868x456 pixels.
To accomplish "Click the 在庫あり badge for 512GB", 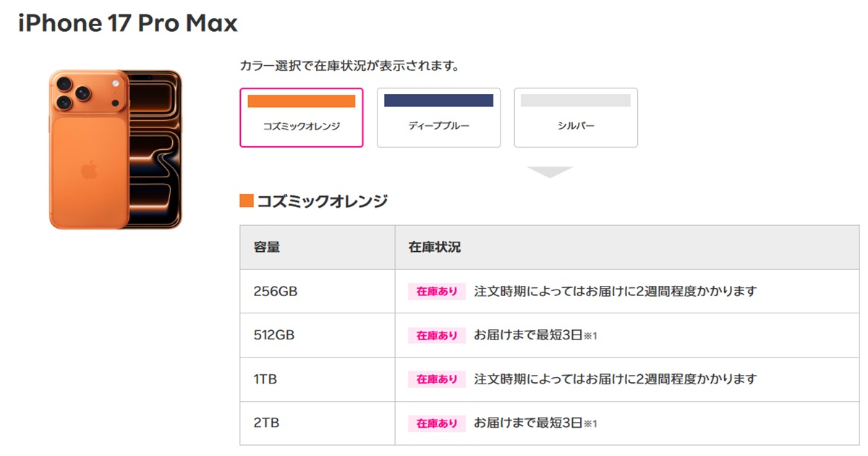I will point(436,335).
